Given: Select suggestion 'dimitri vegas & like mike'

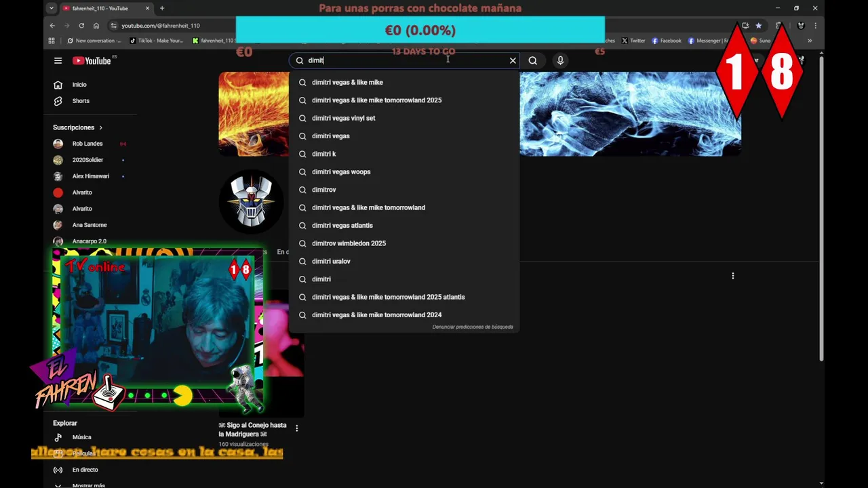Looking at the screenshot, I should [404, 82].
